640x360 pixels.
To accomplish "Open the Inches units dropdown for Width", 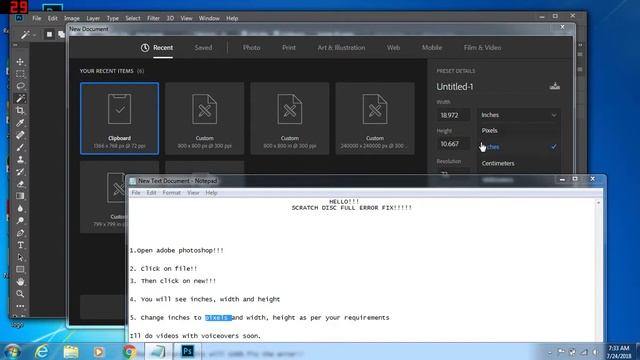I will 519,115.
